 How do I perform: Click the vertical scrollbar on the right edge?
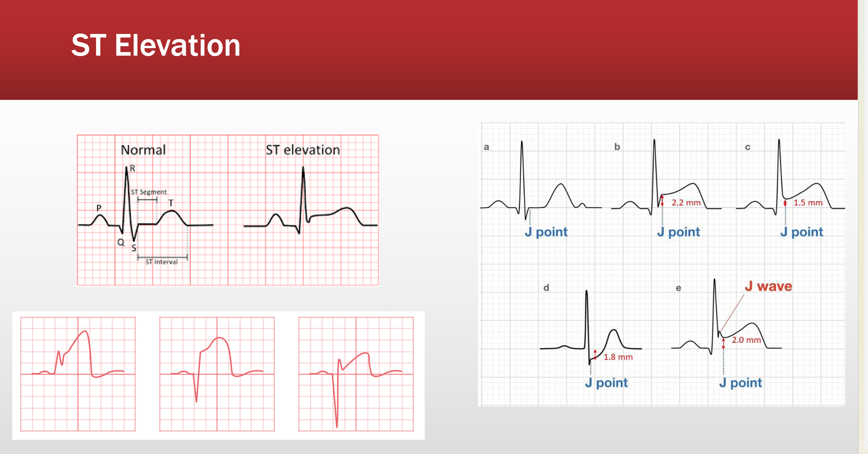pyautogui.click(x=863, y=227)
